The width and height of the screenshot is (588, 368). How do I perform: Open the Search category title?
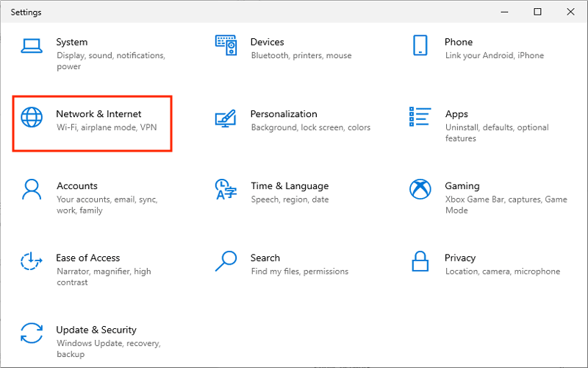[265, 258]
